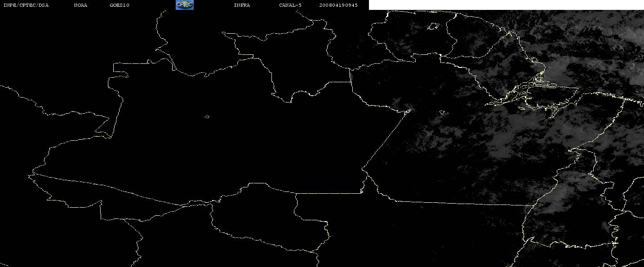Click the 'INFRA' label in the header

pyautogui.click(x=242, y=5)
